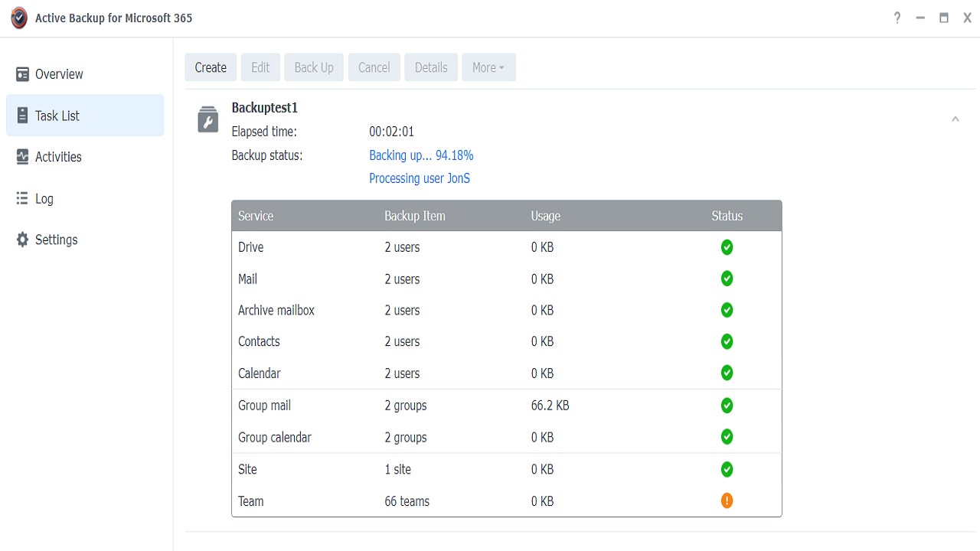Image resolution: width=980 pixels, height=551 pixels.
Task: Click the Activities chart icon
Action: tap(22, 157)
